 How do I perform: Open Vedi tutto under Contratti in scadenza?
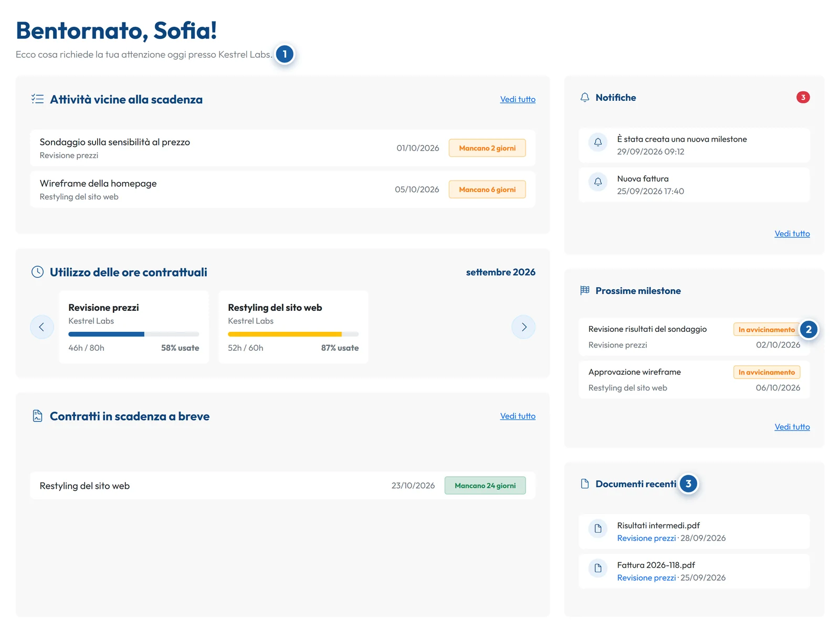click(518, 416)
